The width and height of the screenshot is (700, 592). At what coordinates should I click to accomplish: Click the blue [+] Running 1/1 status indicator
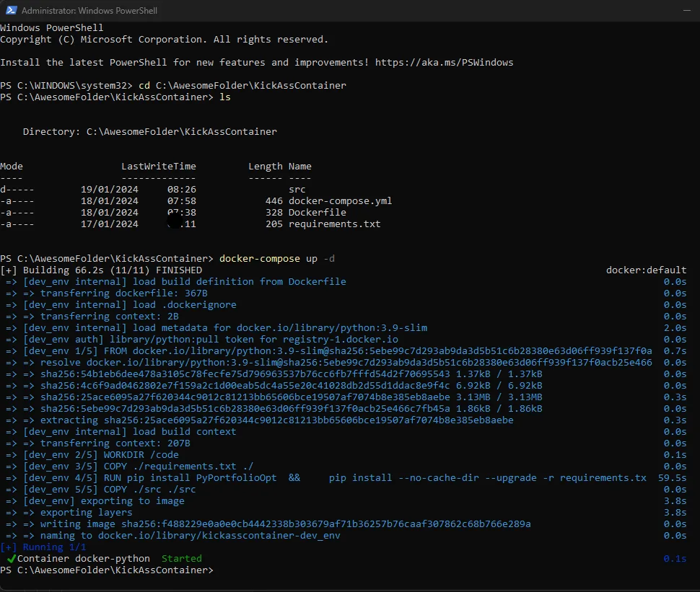pos(29,547)
